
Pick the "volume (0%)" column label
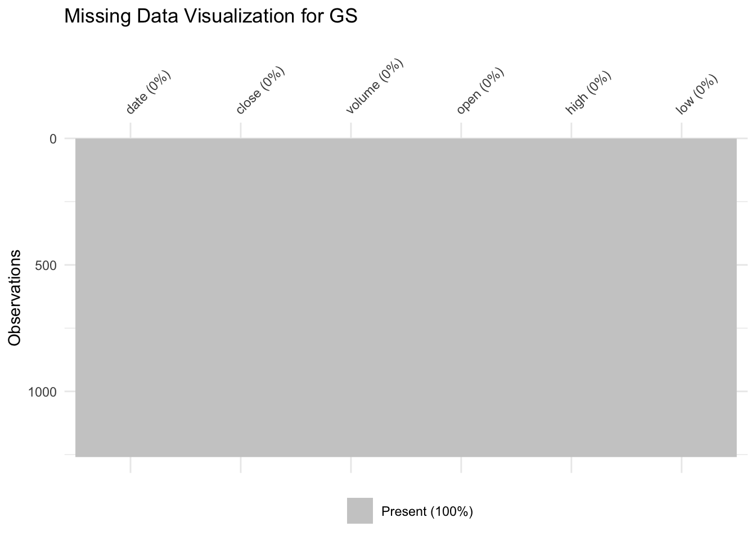(x=375, y=87)
